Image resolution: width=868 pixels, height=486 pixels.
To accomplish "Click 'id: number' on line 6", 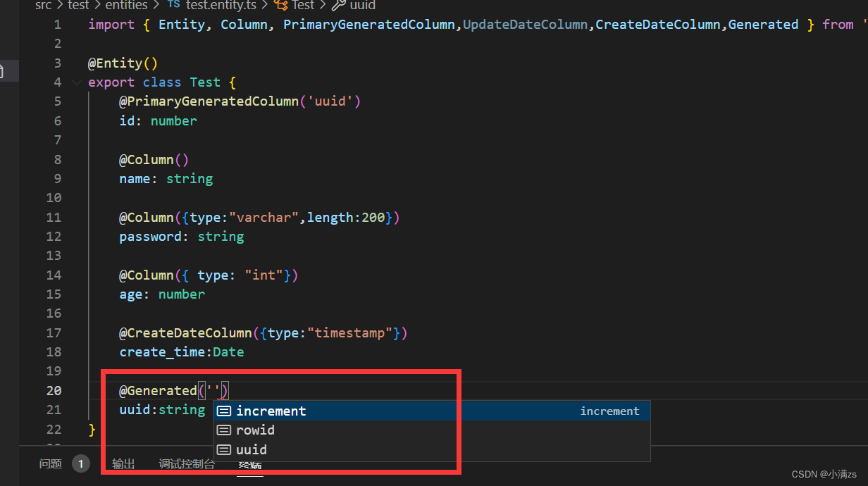I will (x=158, y=121).
